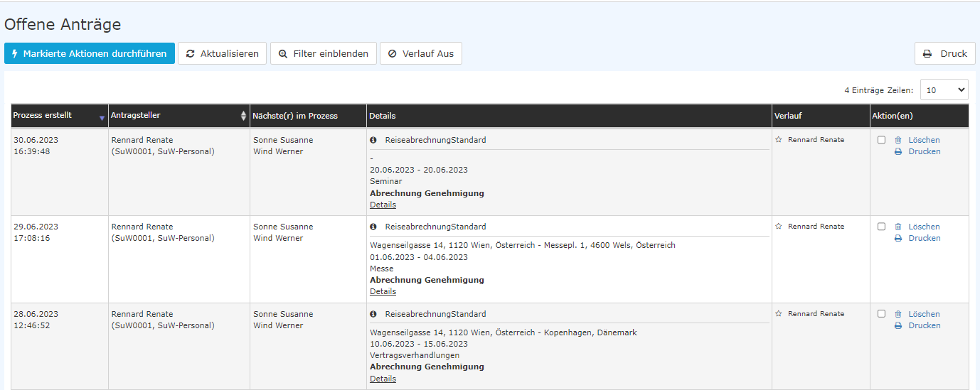Show filters via Filter einblenden
The width and height of the screenshot is (980, 390).
pyautogui.click(x=323, y=53)
